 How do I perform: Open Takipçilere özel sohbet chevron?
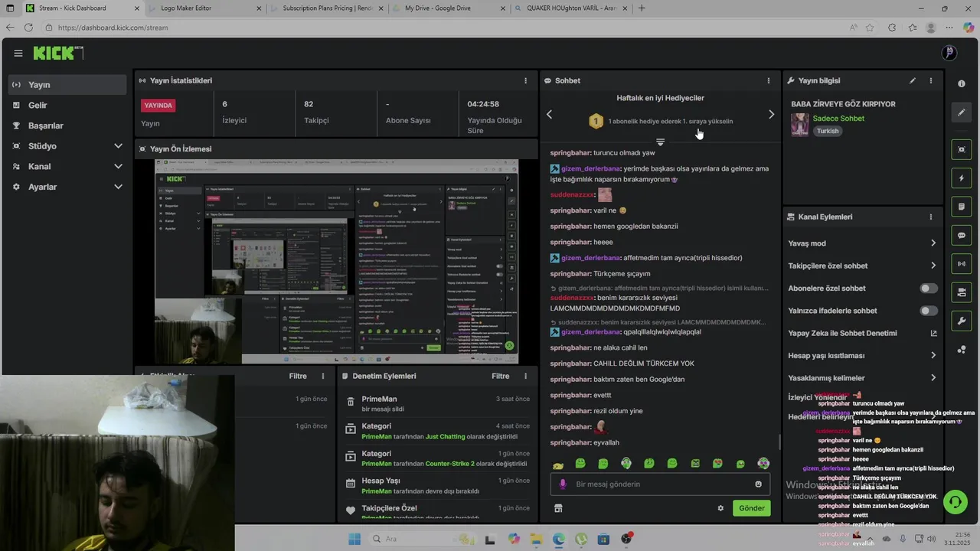933,266
